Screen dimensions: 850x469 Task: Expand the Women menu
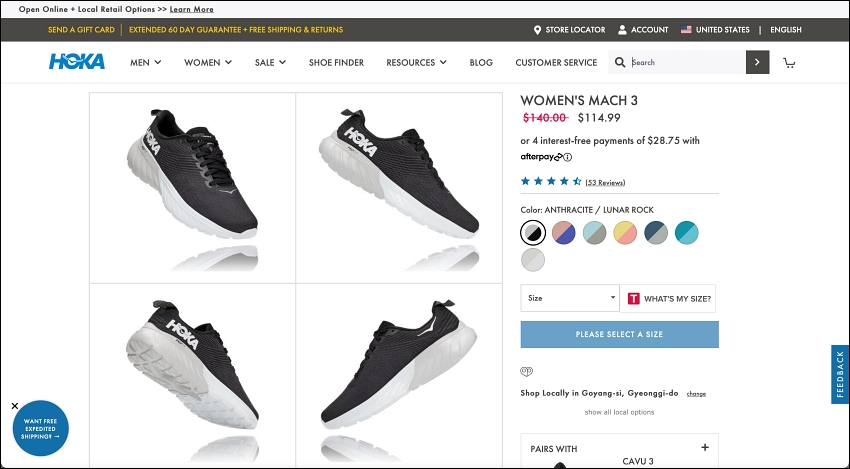208,62
